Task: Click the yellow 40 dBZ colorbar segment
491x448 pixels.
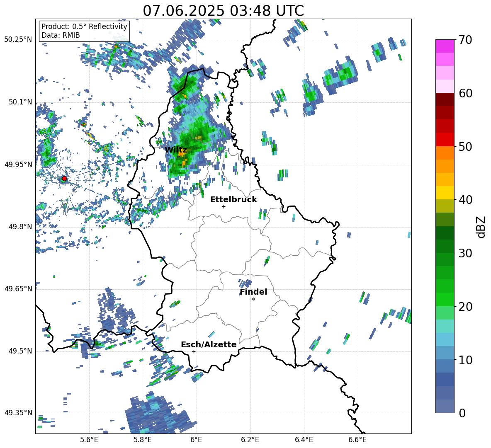Action: point(445,193)
